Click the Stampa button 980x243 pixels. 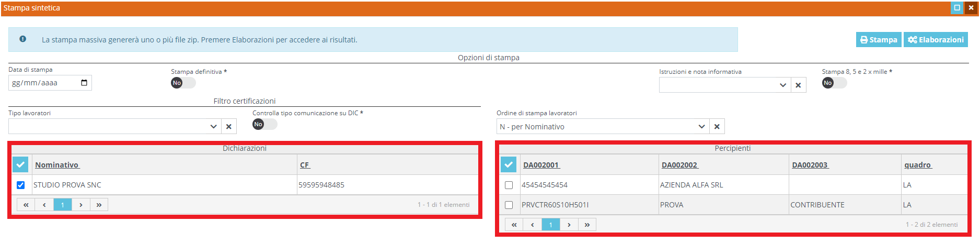point(879,40)
